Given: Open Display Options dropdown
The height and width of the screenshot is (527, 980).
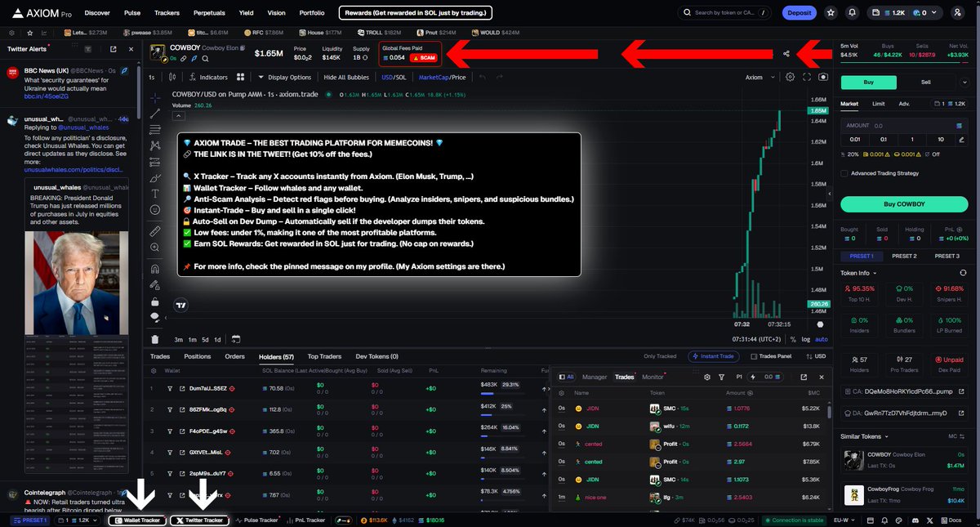Looking at the screenshot, I should tap(285, 77).
